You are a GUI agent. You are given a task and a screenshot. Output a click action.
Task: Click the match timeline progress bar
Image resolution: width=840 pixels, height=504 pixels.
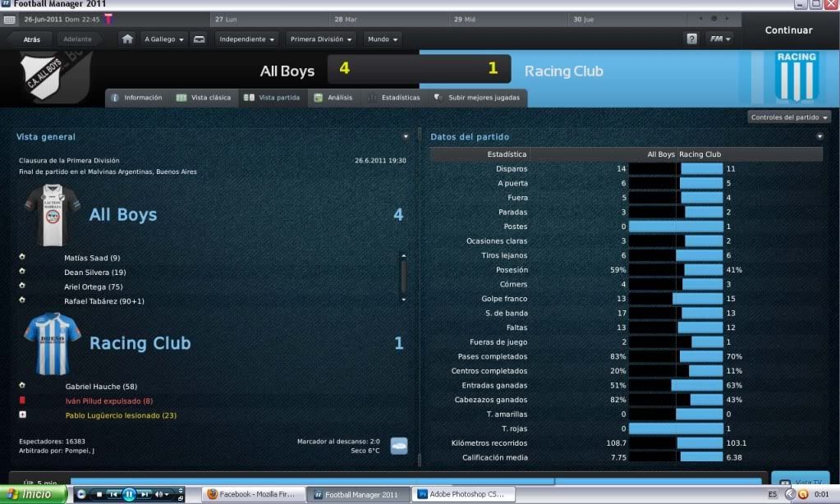click(415, 482)
